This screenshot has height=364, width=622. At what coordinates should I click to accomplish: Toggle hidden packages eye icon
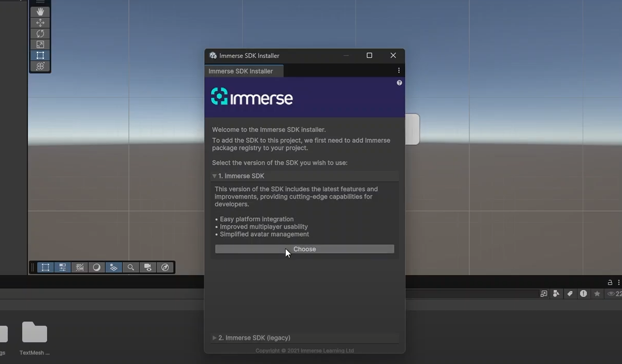(x=614, y=294)
